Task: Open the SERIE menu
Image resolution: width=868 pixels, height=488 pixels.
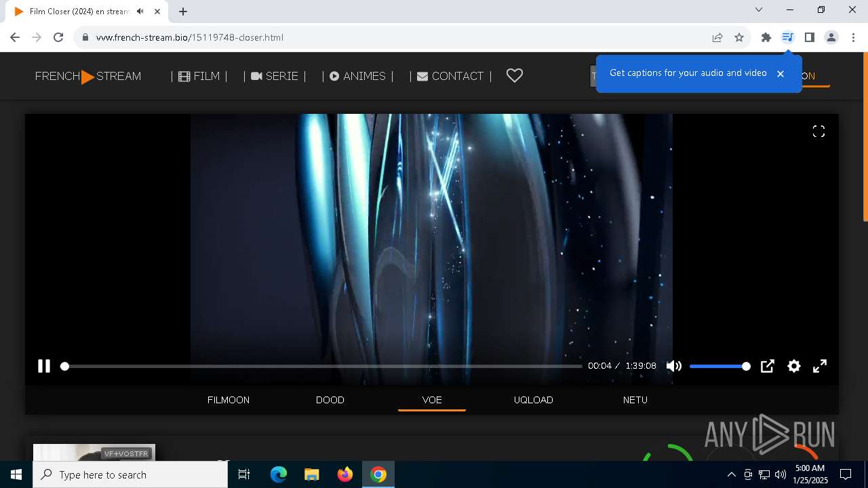Action: 275,76
